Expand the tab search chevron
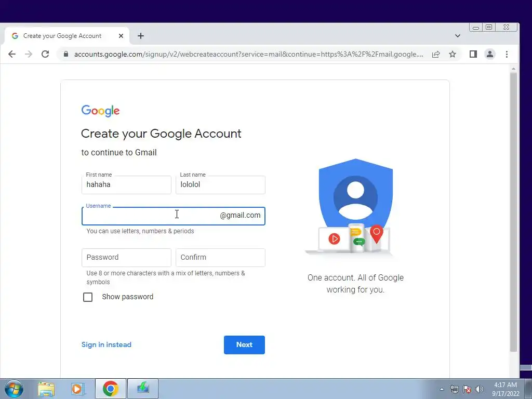 point(458,36)
